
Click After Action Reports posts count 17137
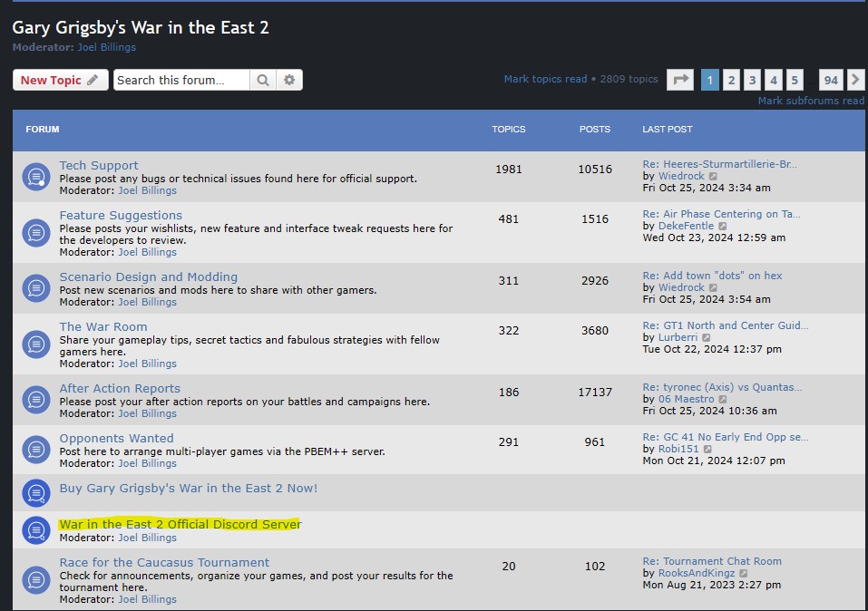(x=595, y=393)
